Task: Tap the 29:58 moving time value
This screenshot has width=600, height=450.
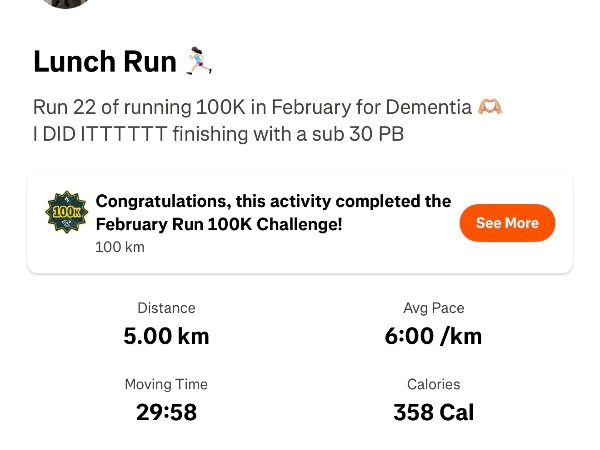Action: pyautogui.click(x=166, y=411)
